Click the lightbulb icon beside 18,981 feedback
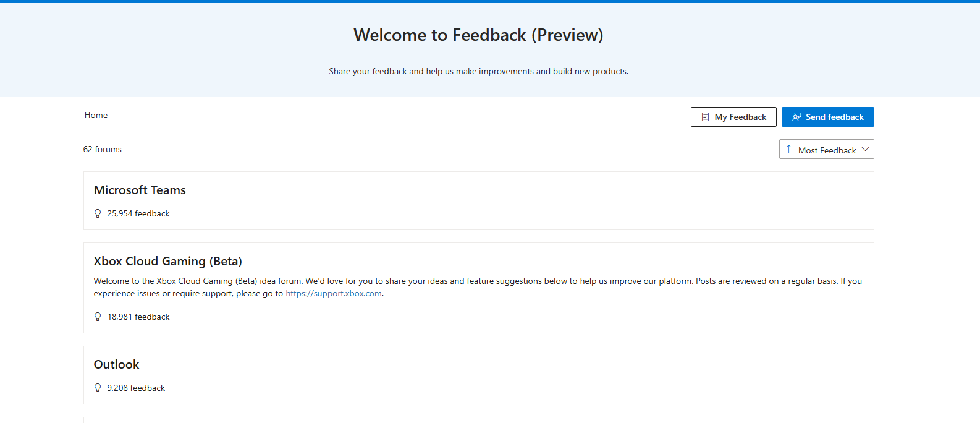Viewport: 980px width, 423px height. pos(98,317)
